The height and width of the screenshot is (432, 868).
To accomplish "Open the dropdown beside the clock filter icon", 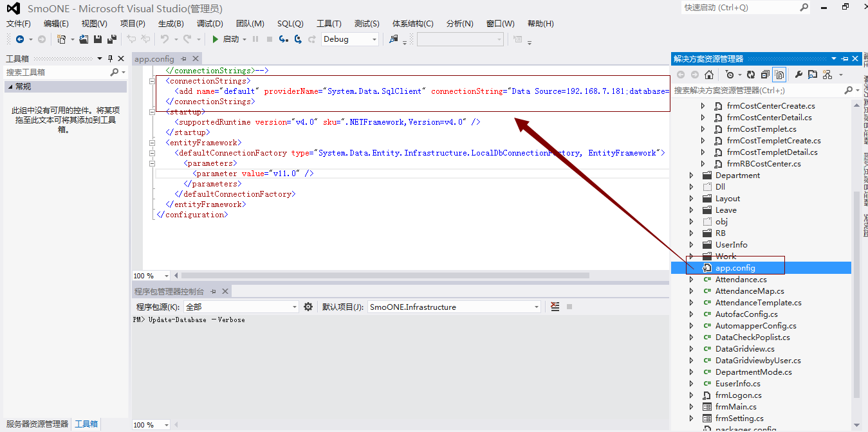I will (x=739, y=75).
